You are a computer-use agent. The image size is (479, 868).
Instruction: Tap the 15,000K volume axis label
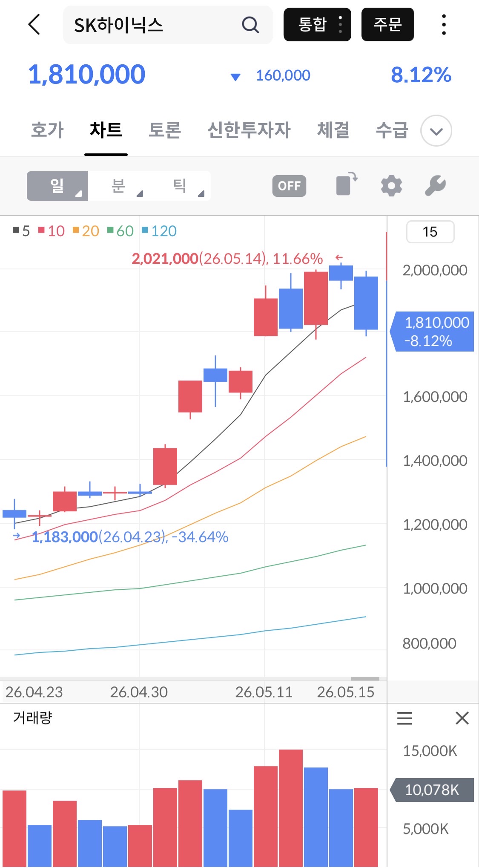pos(430,751)
